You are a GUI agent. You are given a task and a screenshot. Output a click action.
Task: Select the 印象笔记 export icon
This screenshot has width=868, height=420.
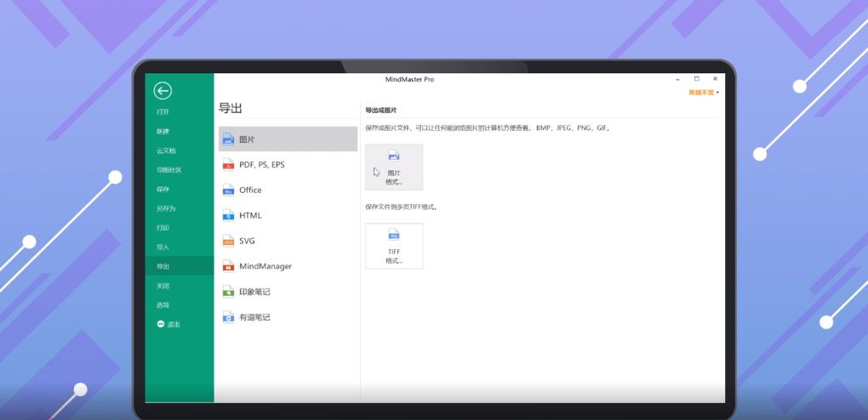pos(228,292)
